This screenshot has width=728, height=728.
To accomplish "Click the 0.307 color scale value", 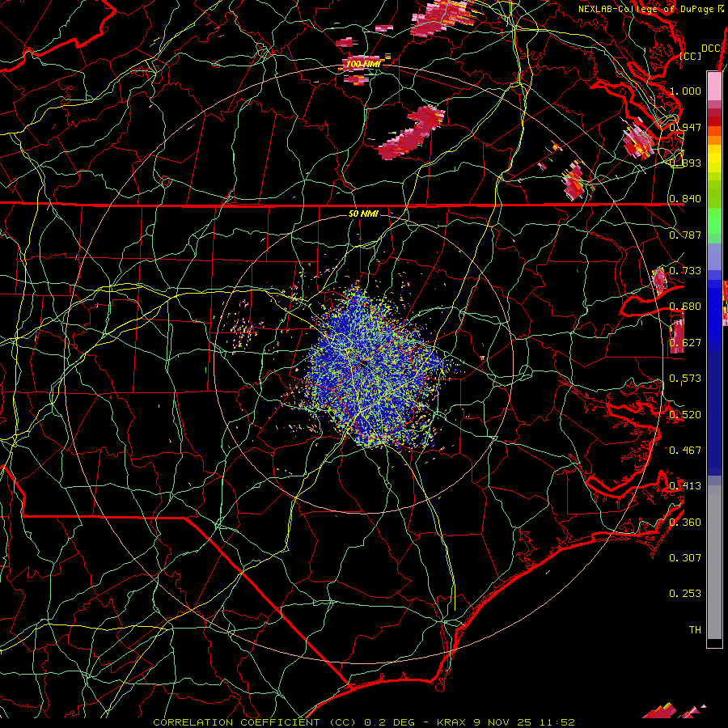I will [x=685, y=558].
